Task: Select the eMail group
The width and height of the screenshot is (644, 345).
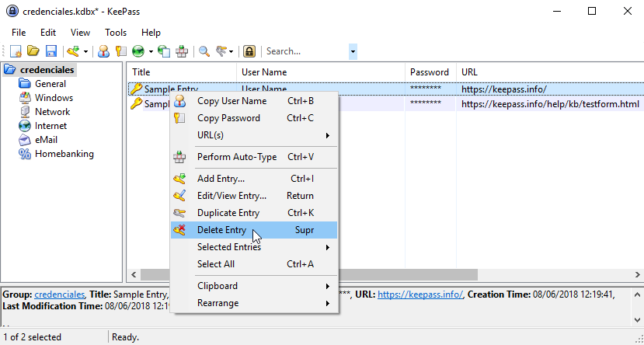Action: coord(46,140)
